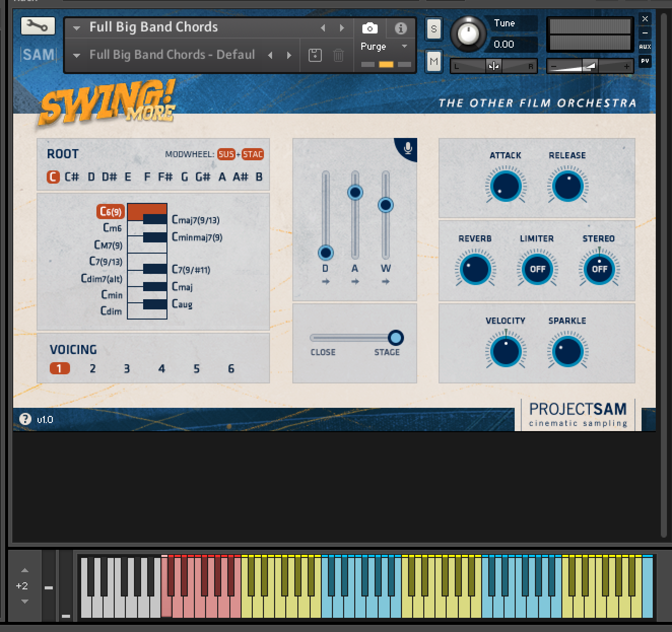The height and width of the screenshot is (632, 672).
Task: Delete preset using the trash icon
Action: 338,55
